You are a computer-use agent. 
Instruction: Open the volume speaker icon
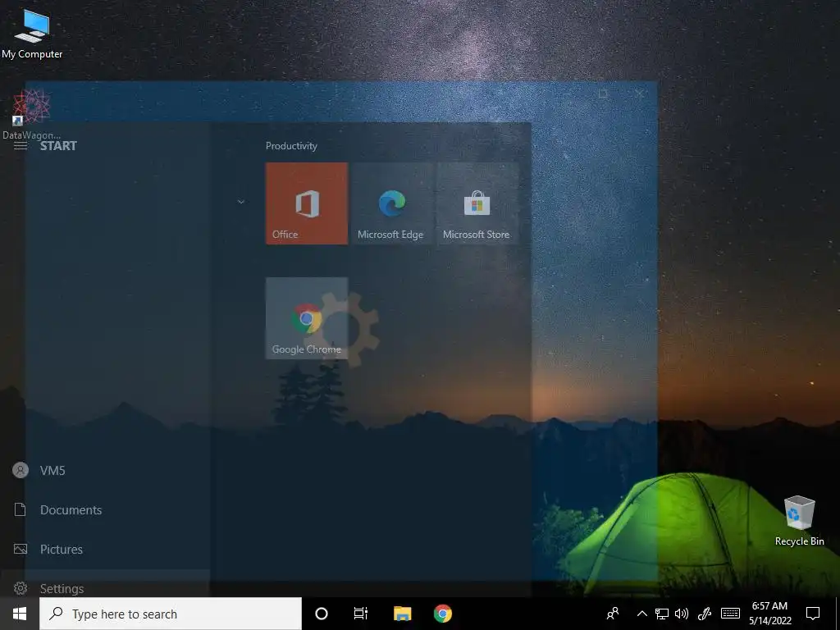pyautogui.click(x=682, y=614)
